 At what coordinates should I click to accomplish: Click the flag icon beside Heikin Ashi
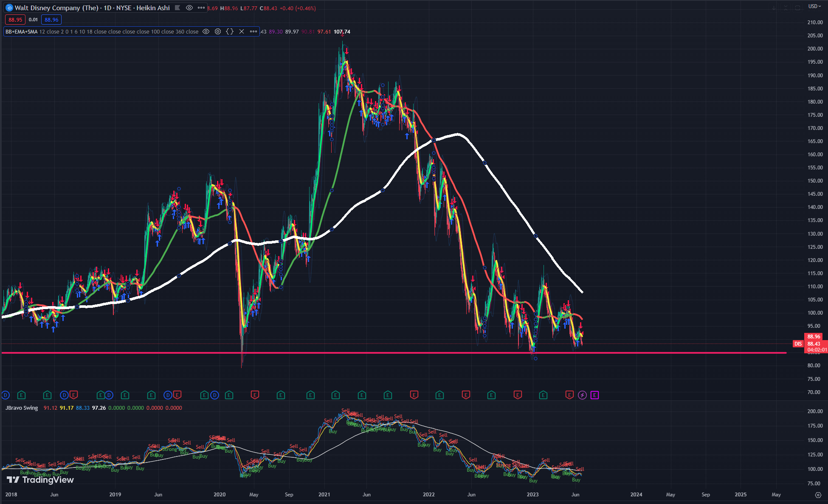177,8
